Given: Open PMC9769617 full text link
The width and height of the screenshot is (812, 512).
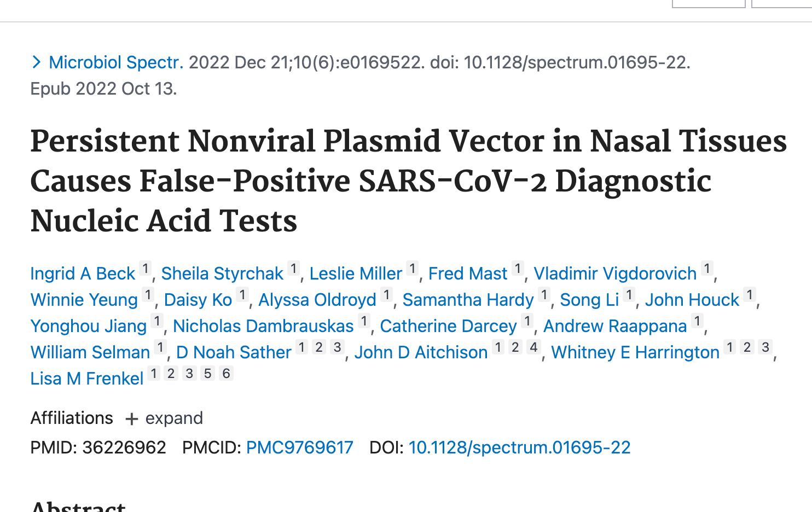Looking at the screenshot, I should 300,448.
